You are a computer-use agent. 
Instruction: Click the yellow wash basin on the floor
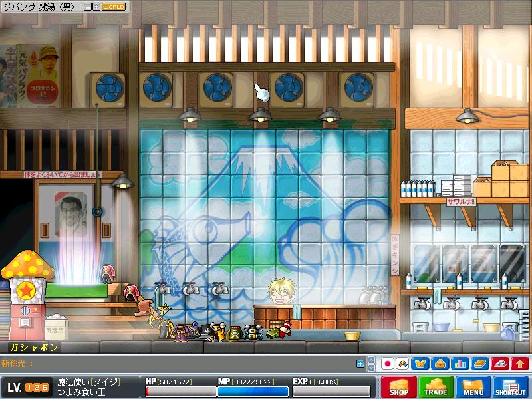(x=352, y=336)
